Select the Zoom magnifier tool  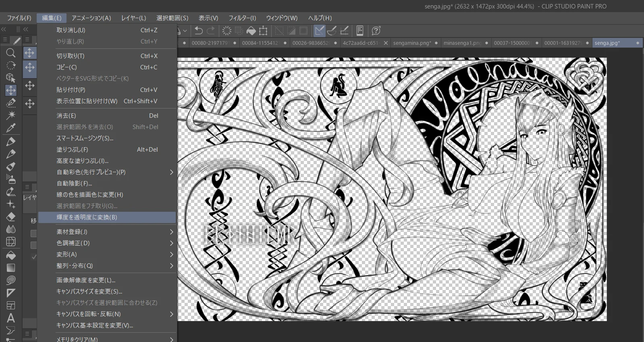[x=11, y=53]
